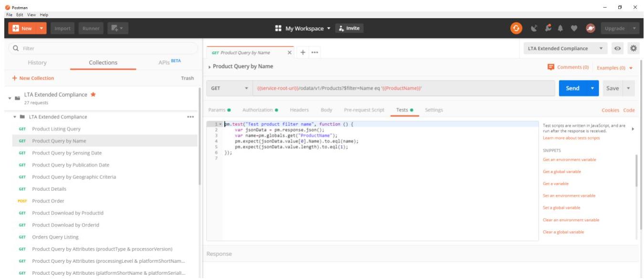Image resolution: width=644 pixels, height=280 pixels.
Task: Close the Product Query by Name tab
Action: [x=290, y=52]
